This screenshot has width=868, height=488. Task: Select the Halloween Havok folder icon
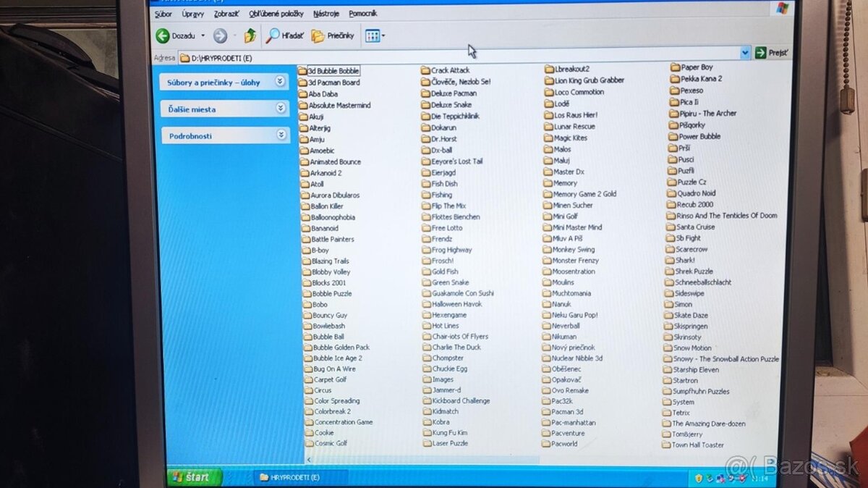pos(427,304)
